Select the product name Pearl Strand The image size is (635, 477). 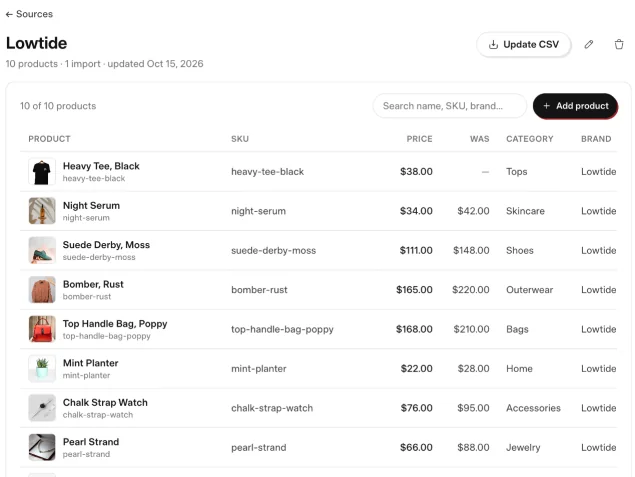click(91, 442)
